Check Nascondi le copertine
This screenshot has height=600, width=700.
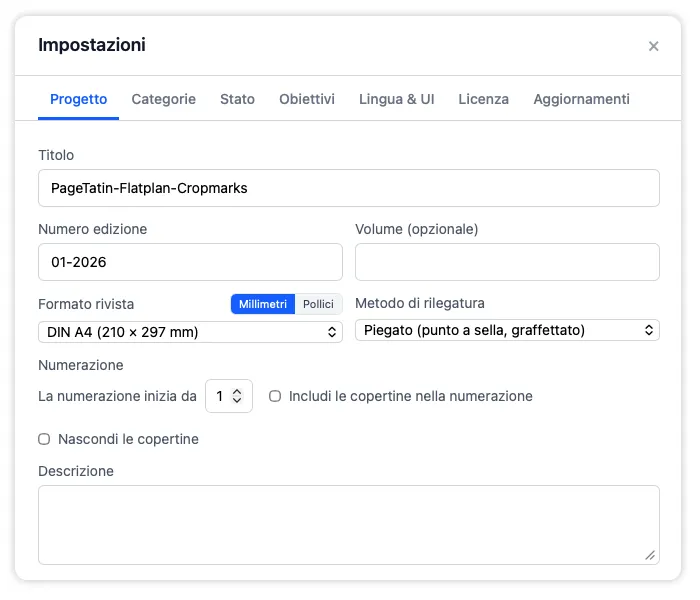pos(44,439)
